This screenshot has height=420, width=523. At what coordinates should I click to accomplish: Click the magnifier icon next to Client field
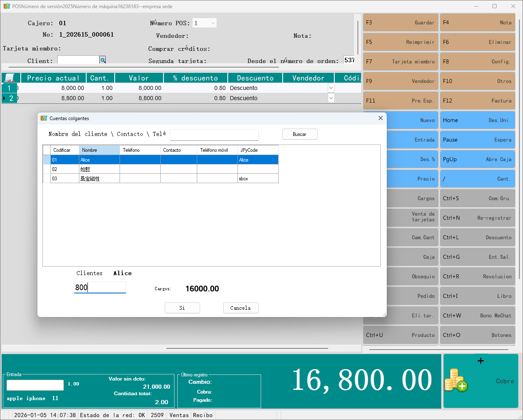[103, 60]
